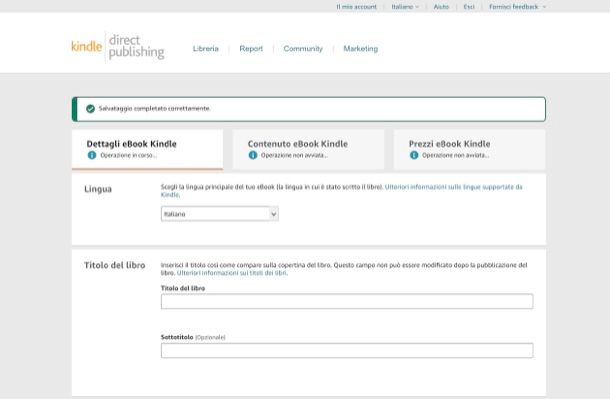610x399 pixels.
Task: Go to the Report section
Action: (251, 49)
